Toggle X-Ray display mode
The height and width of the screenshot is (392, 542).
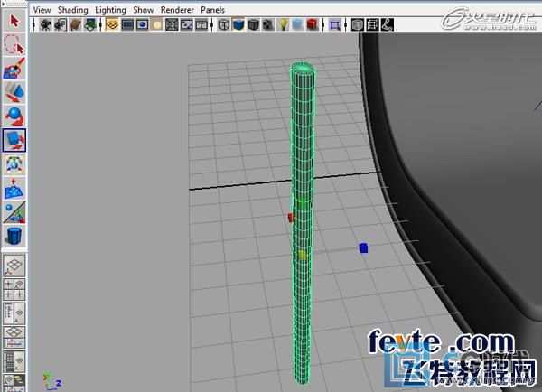click(358, 25)
